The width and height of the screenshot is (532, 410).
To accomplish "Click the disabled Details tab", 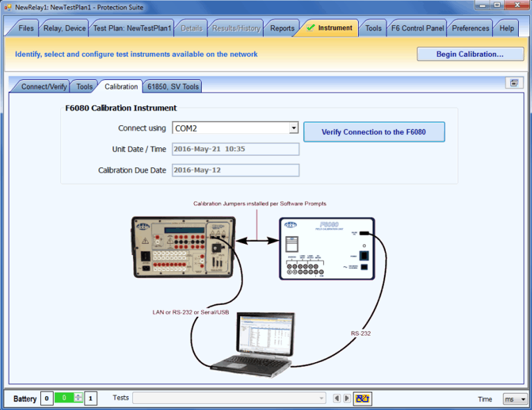I will coord(191,28).
